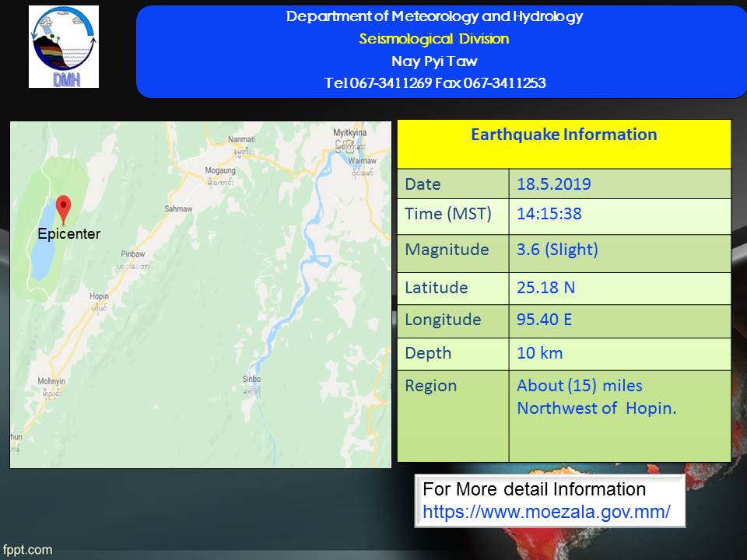This screenshot has width=747, height=560.
Task: Click Myitkyina on the map
Action: click(349, 133)
